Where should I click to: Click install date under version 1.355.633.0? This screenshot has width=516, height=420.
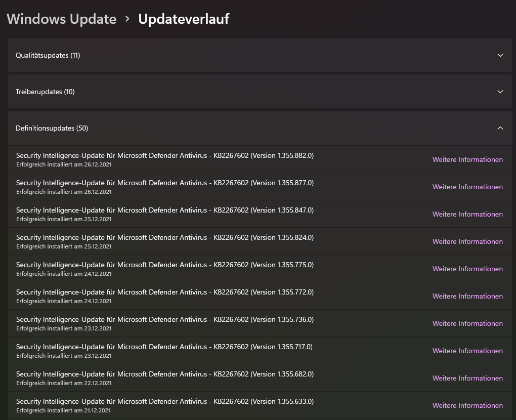pos(64,410)
